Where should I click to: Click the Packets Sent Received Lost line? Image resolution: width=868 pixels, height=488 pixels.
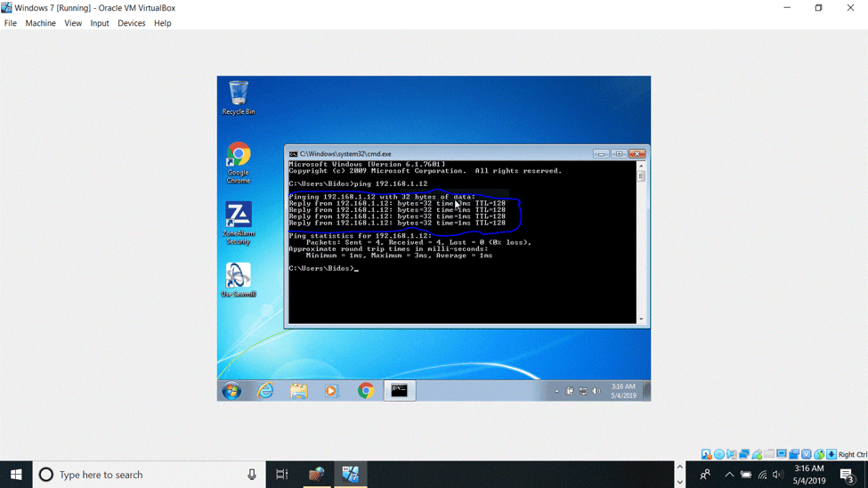point(418,242)
